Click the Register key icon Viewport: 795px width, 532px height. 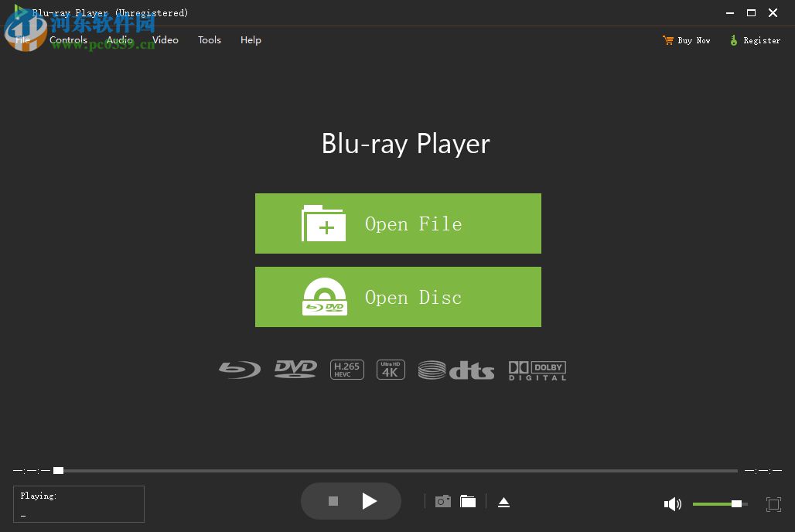(x=734, y=39)
